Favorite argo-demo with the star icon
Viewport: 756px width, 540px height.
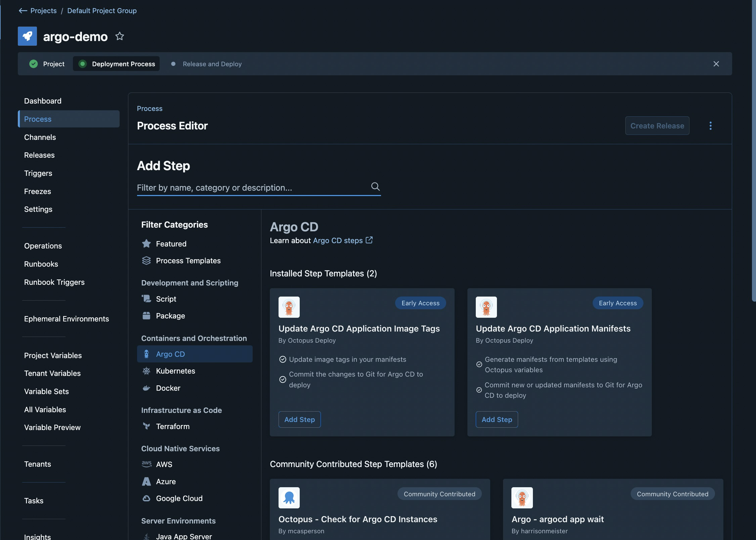pos(120,36)
